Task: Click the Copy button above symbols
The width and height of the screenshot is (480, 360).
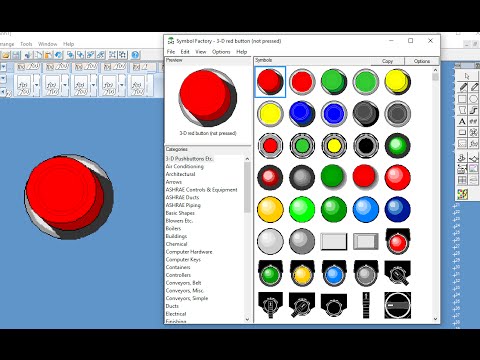Action: coord(387,61)
